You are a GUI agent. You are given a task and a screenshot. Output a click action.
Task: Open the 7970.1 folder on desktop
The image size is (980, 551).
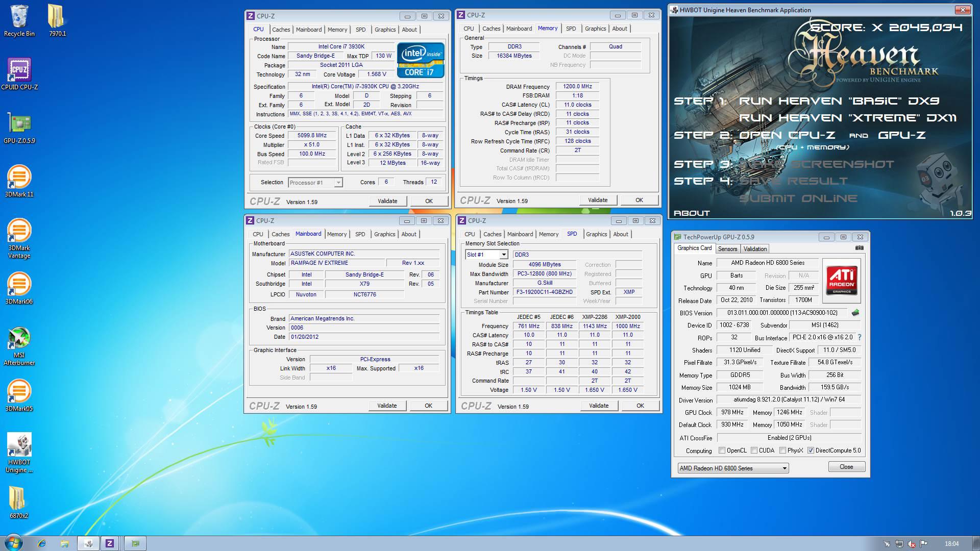tap(57, 20)
